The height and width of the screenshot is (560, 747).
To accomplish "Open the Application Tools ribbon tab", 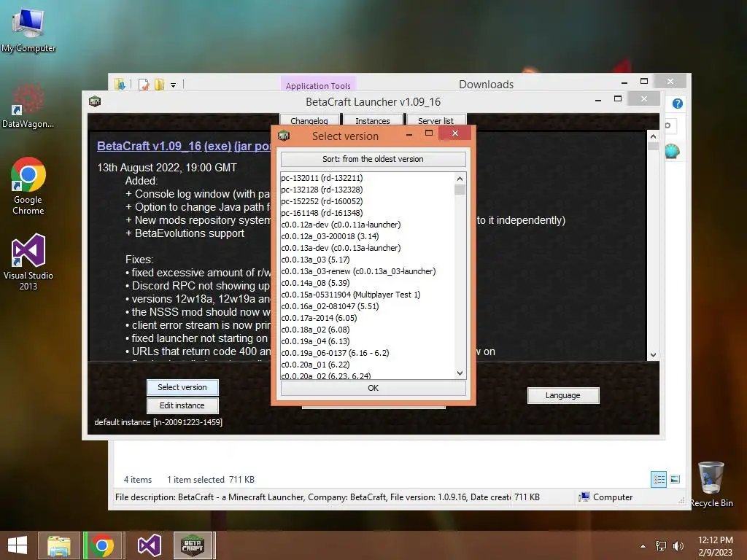I will [x=318, y=83].
